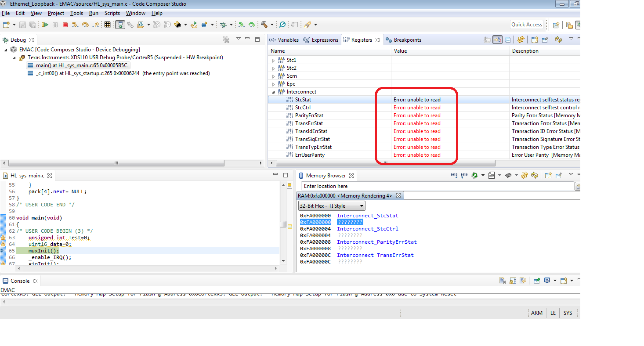The image size is (644, 346).
Task: Click the Quick Access search field
Action: [x=527, y=25]
